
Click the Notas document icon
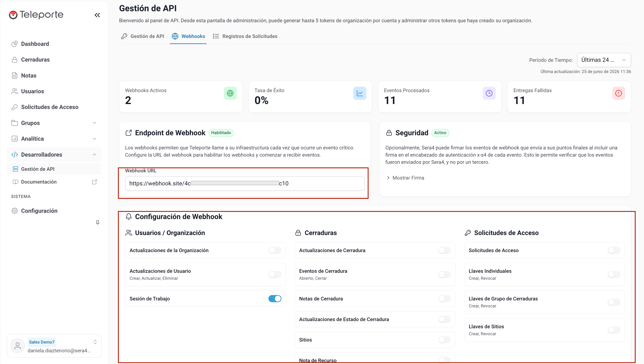(x=14, y=76)
